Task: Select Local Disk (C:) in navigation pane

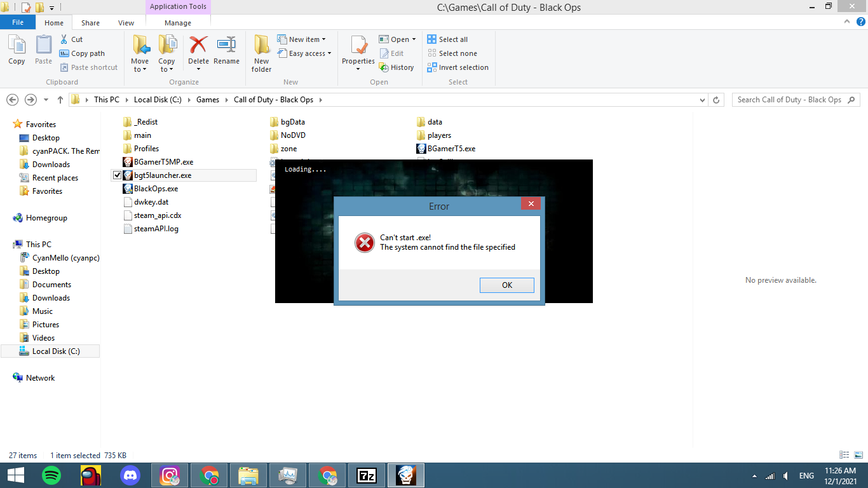Action: click(56, 351)
